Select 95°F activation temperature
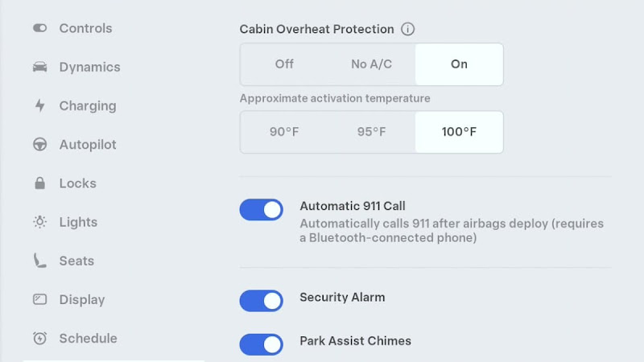 pos(371,132)
